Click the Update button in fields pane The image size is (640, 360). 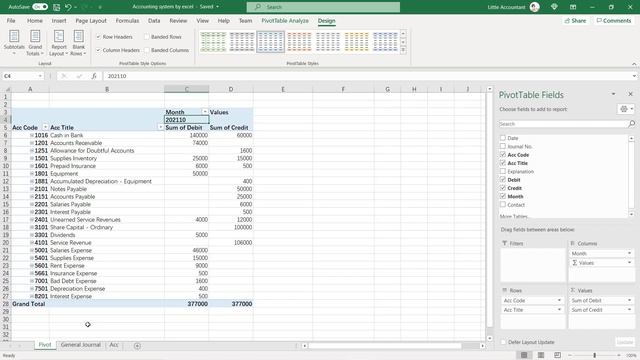tap(625, 342)
